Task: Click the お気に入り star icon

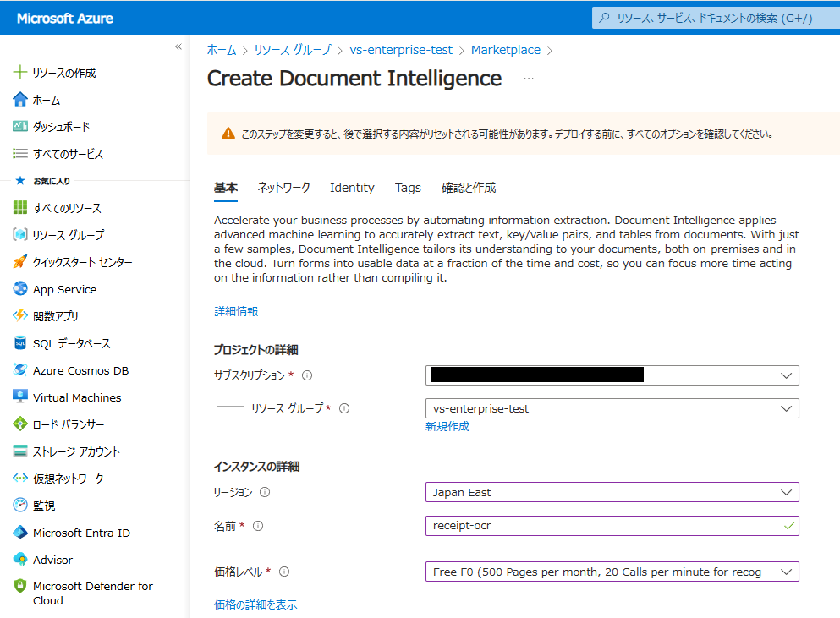Action: pyautogui.click(x=19, y=180)
